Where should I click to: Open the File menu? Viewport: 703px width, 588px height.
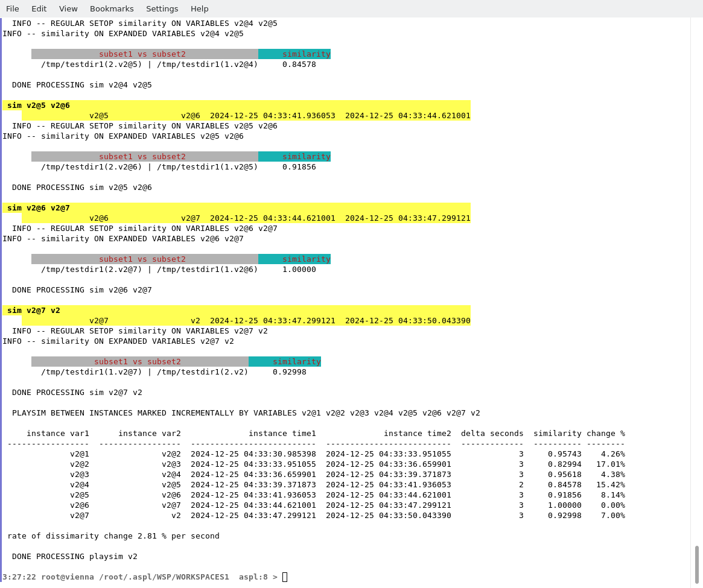click(x=12, y=8)
